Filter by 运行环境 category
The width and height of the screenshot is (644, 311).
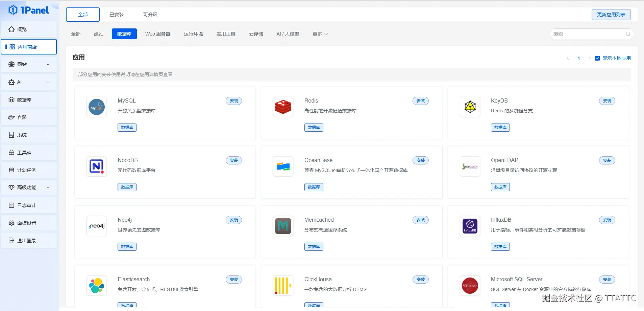(x=193, y=34)
